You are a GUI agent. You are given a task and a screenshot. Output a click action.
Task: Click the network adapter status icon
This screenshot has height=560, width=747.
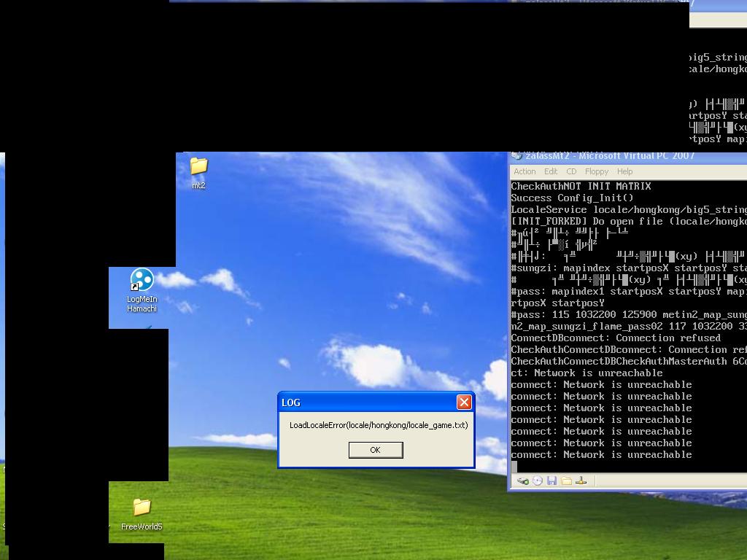581,481
